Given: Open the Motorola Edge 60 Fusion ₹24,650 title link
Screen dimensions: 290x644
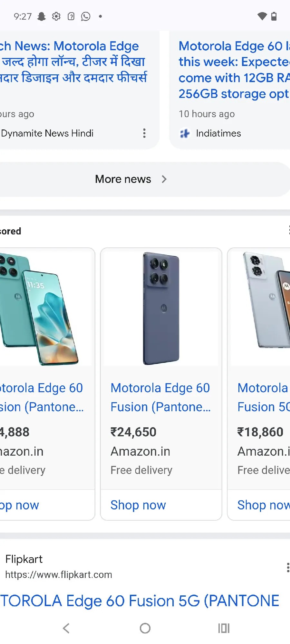Looking at the screenshot, I should click(160, 397).
